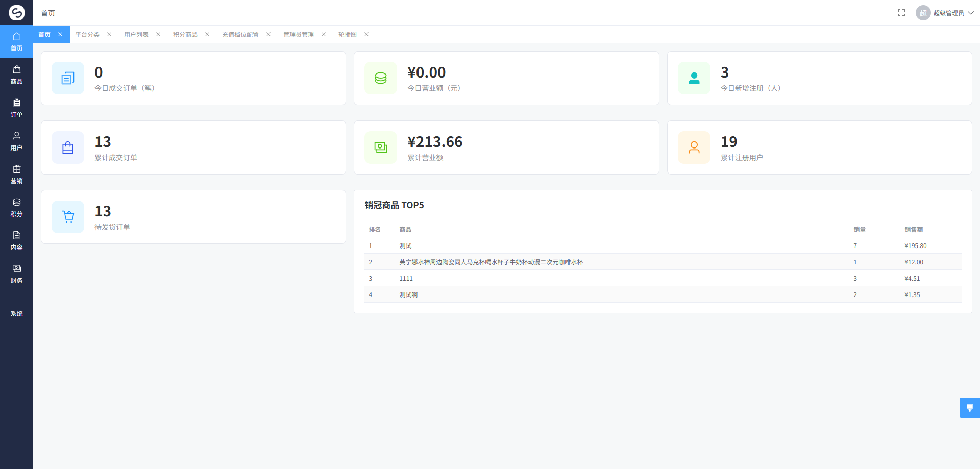Expand the 超级管理员 account dropdown
980x469 pixels.
tap(953, 13)
